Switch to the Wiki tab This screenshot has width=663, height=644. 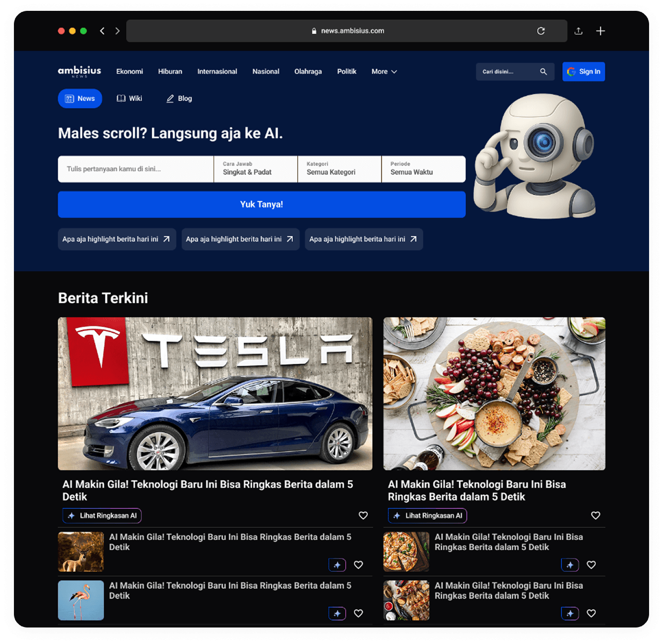tap(129, 99)
